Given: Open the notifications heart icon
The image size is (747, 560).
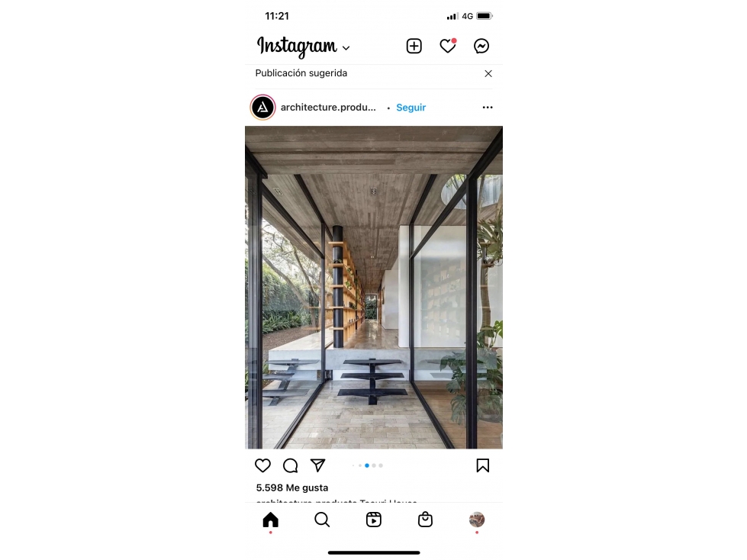Looking at the screenshot, I should pyautogui.click(x=448, y=46).
